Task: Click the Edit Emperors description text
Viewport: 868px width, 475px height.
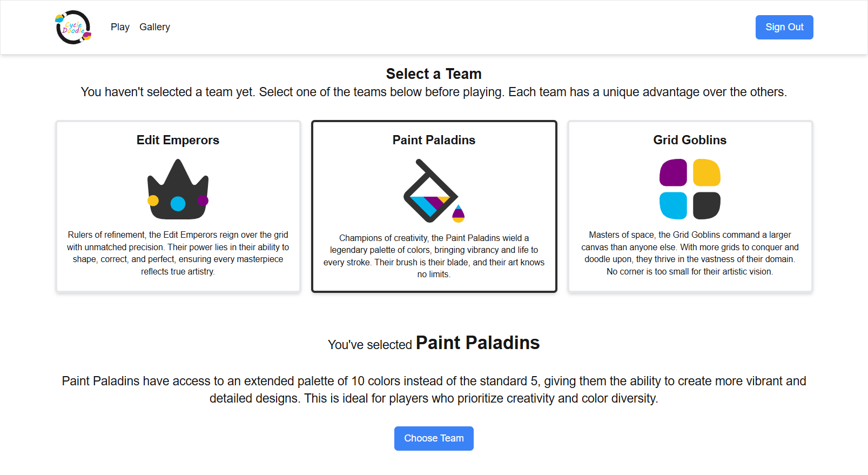Action: tap(178, 253)
